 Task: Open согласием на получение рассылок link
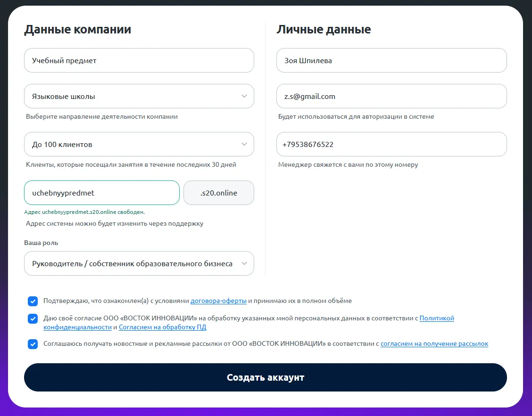(434, 344)
